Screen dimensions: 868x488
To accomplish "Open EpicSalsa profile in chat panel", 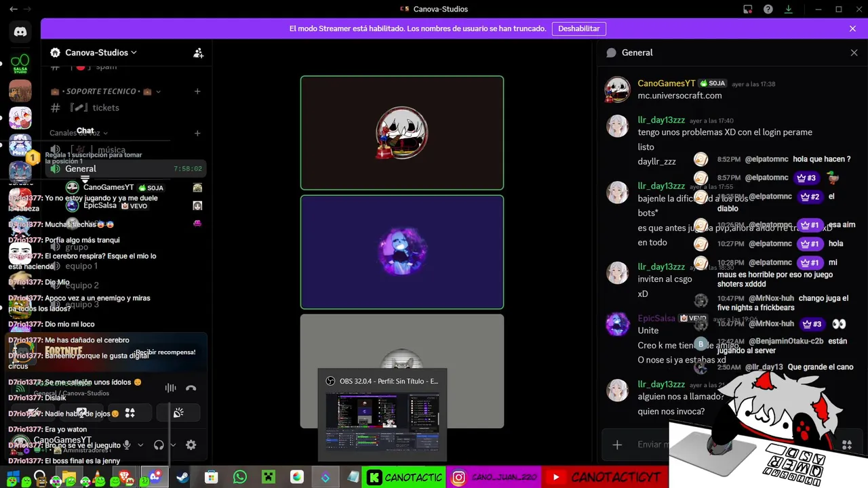I will point(656,318).
